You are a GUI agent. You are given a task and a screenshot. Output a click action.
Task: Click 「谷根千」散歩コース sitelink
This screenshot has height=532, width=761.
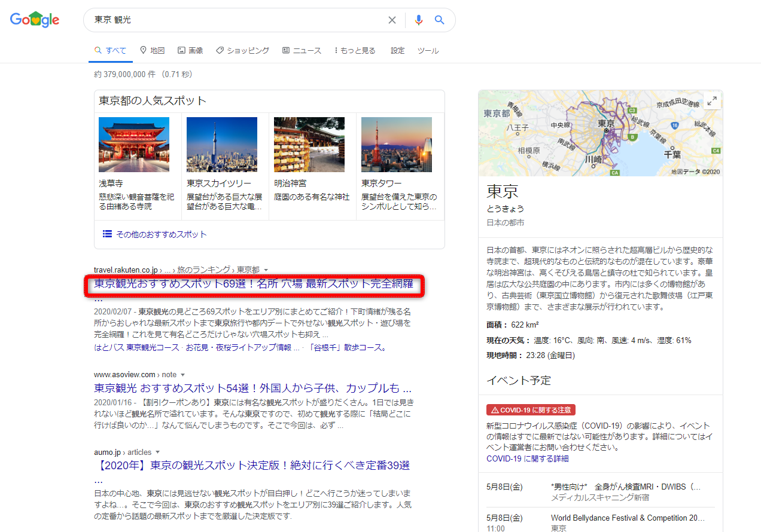pos(348,347)
